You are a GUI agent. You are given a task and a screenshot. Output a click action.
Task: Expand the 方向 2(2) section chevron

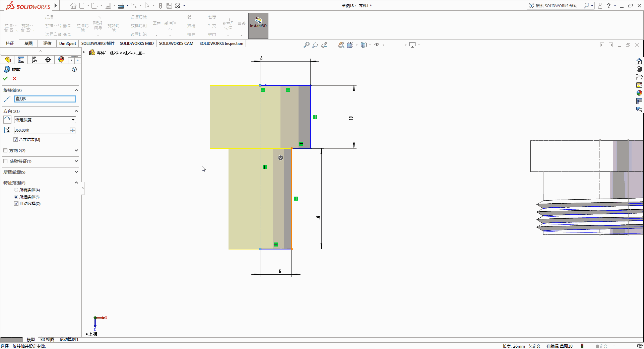click(x=76, y=150)
